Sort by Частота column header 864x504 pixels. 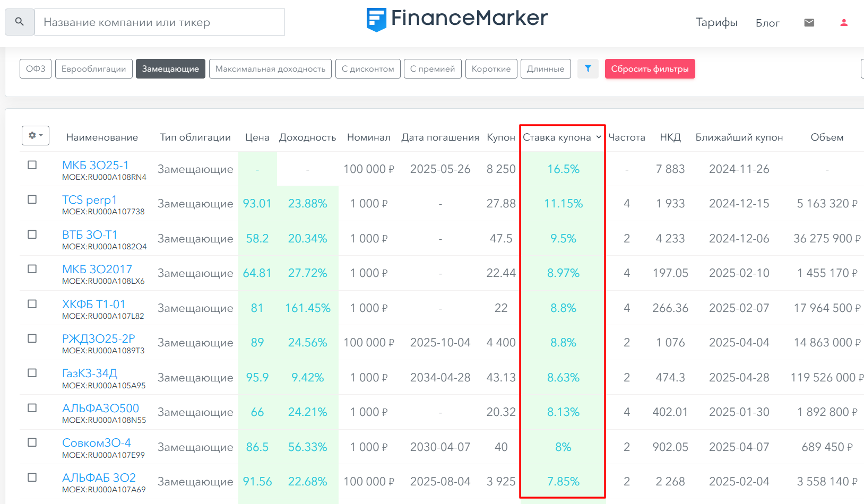pos(627,137)
